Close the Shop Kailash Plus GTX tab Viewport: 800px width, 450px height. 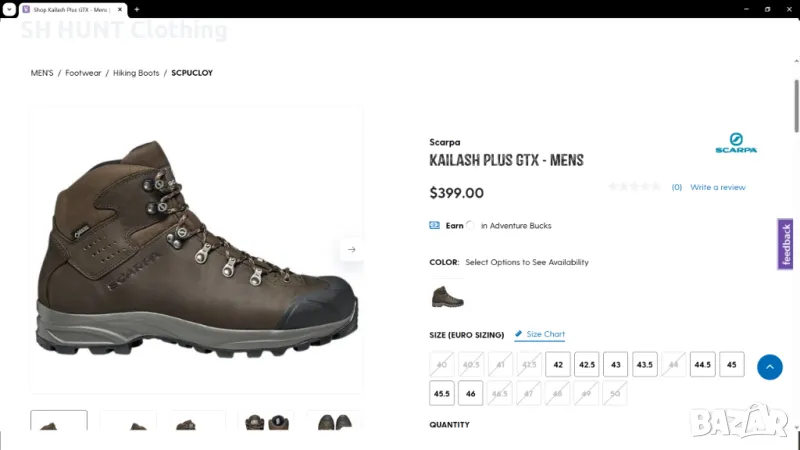[119, 9]
